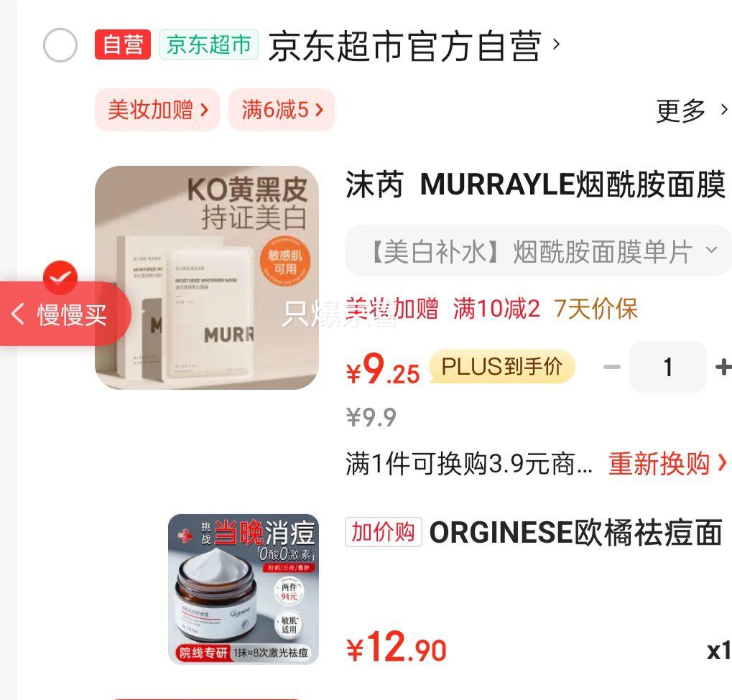732x700 pixels.
Task: Open the 满6减5 coupon tag
Action: click(x=282, y=110)
